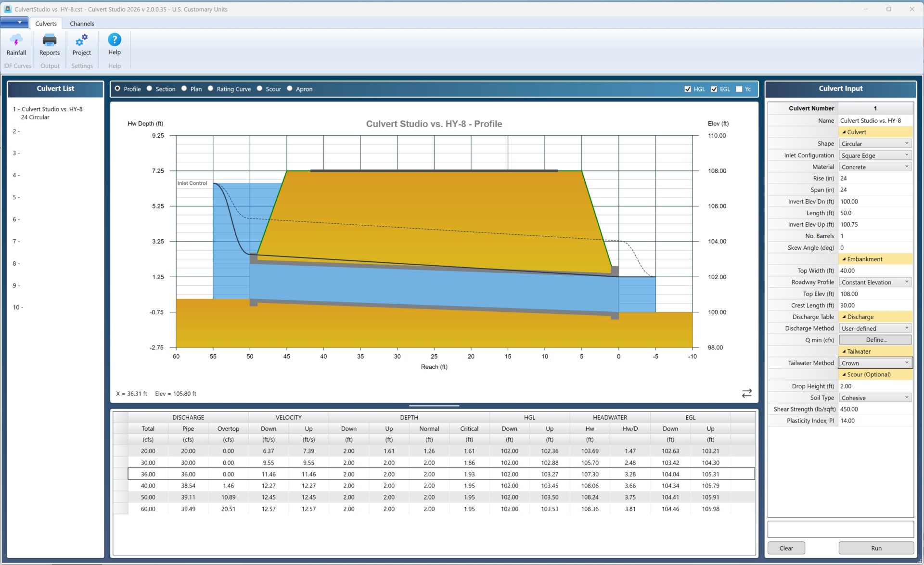Open the Discharge Method dropdown

point(875,328)
